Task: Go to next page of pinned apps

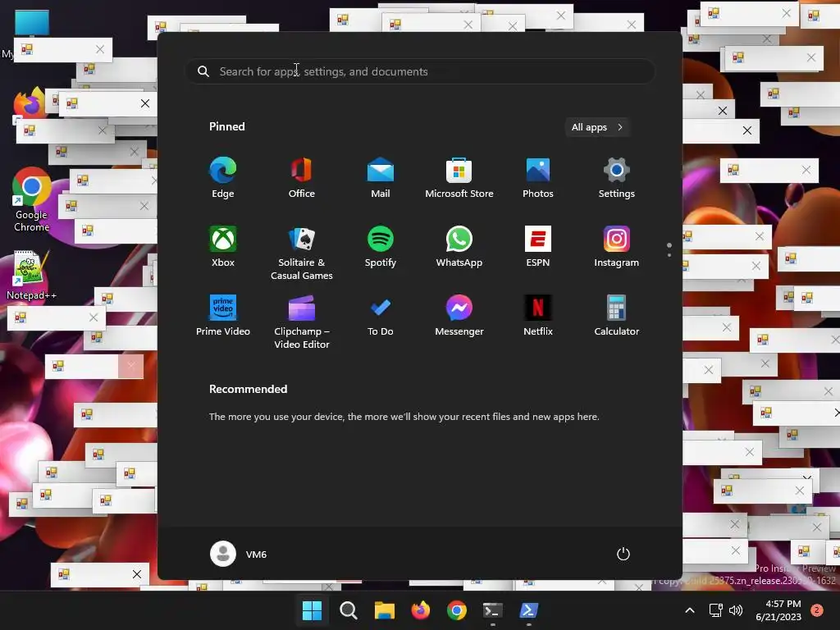Action: pyautogui.click(x=669, y=254)
